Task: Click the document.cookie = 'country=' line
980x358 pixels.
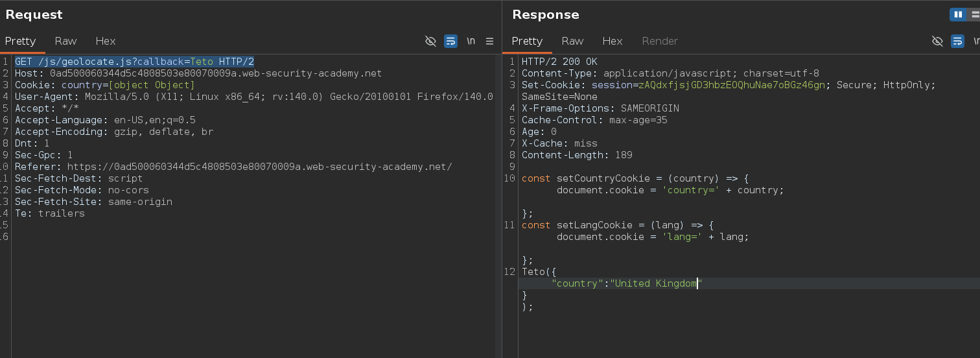Action: click(670, 190)
